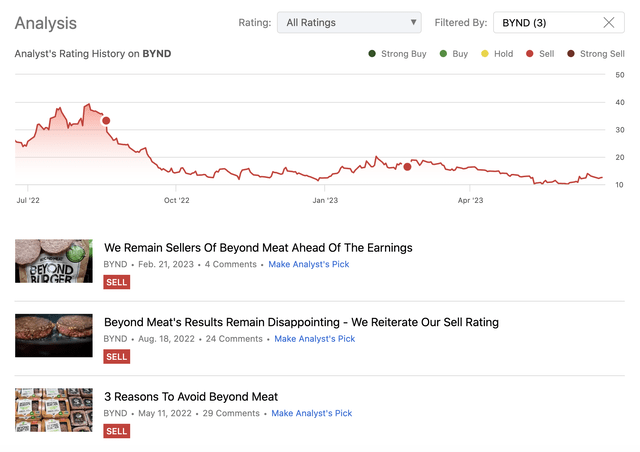
Task: Open 'We Remain Sellers Of Beyond Meat' article
Action: point(258,247)
